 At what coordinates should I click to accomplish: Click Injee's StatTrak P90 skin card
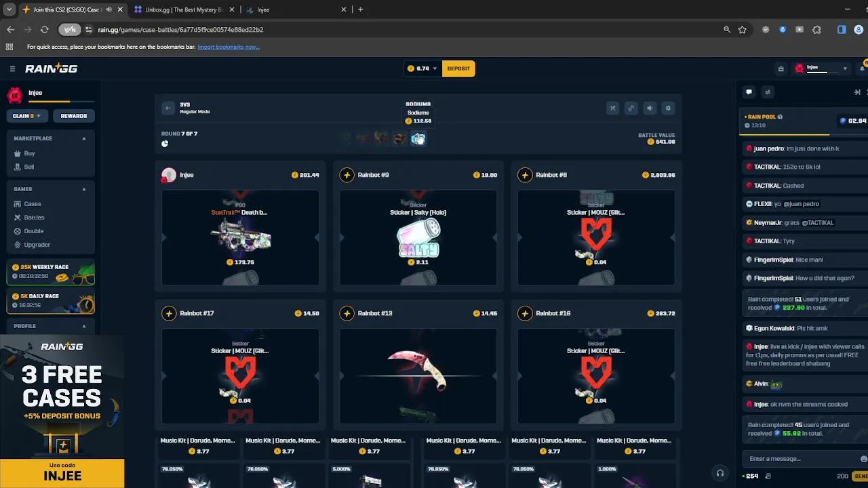[x=240, y=238]
